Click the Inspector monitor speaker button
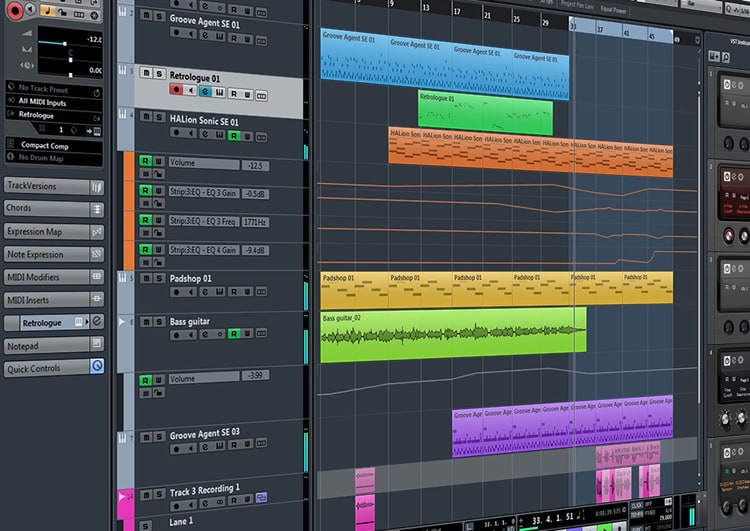750x531 pixels. click(x=31, y=9)
